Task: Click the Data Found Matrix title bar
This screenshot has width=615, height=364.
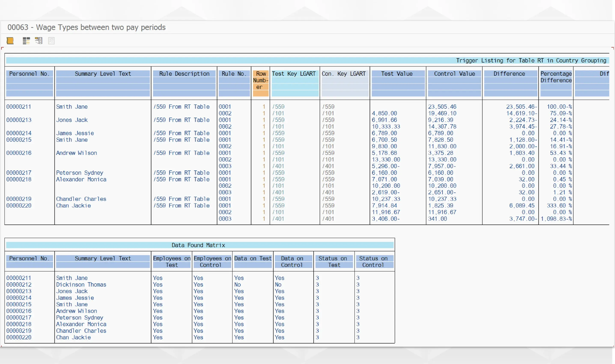Action: tap(198, 245)
